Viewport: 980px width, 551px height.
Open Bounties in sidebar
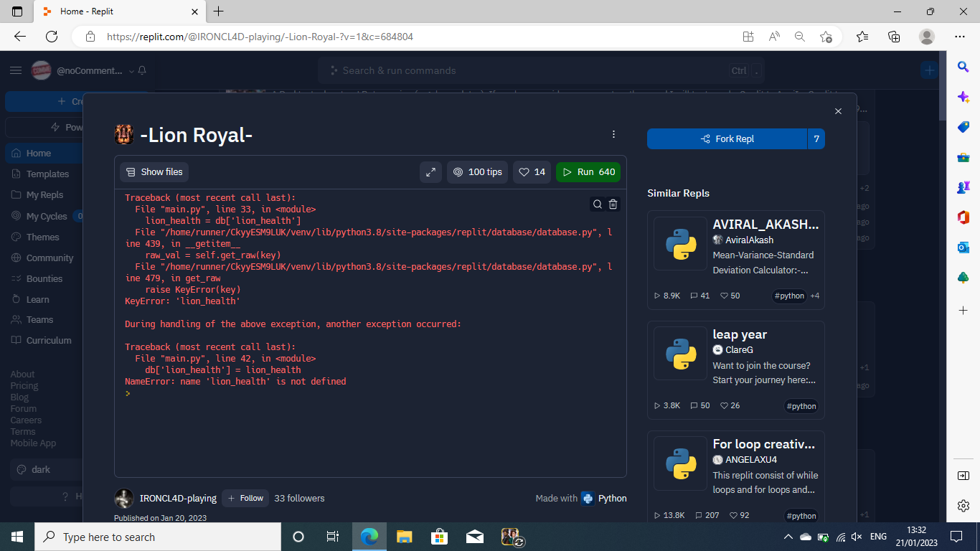[44, 278]
